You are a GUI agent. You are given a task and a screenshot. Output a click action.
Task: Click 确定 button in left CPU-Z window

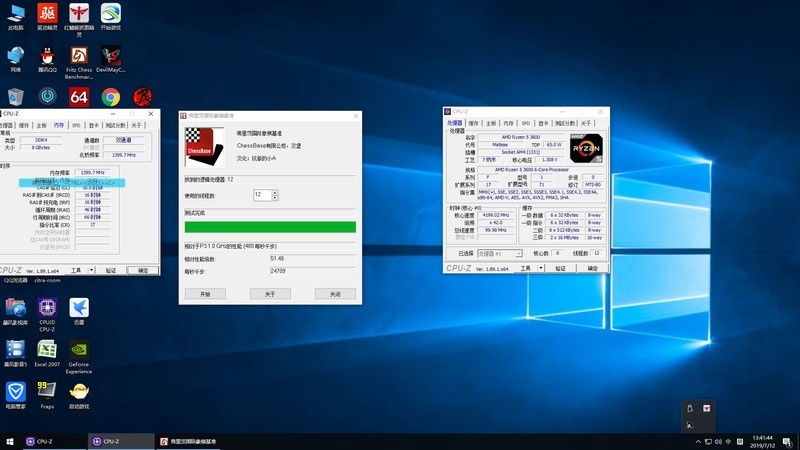[143, 270]
